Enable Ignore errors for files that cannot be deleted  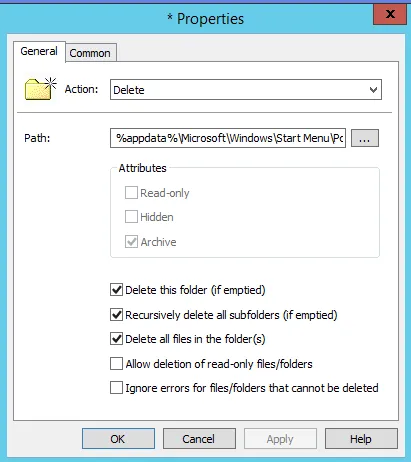click(x=116, y=388)
